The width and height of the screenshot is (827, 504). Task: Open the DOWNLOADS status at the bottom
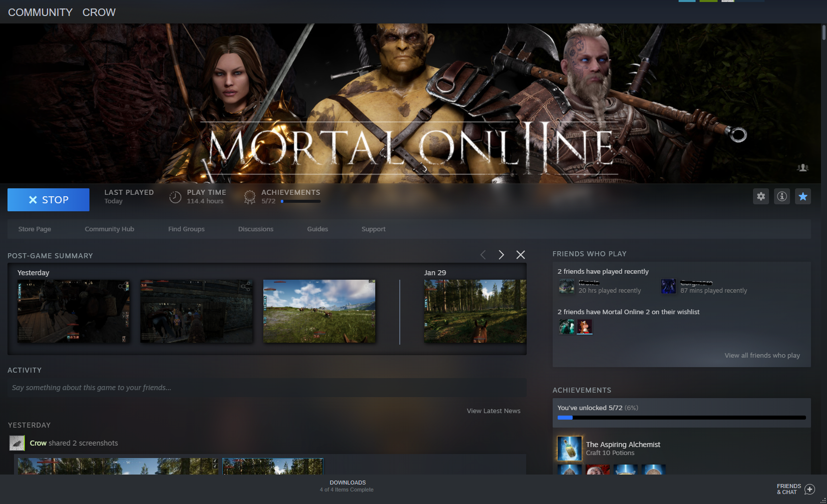(347, 486)
